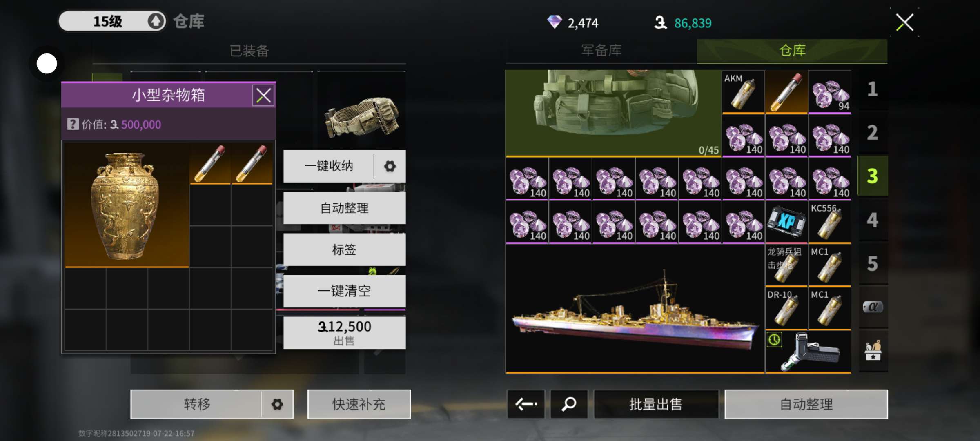980x441 pixels.
Task: Close the 小型杂物箱 panel
Action: (x=263, y=96)
